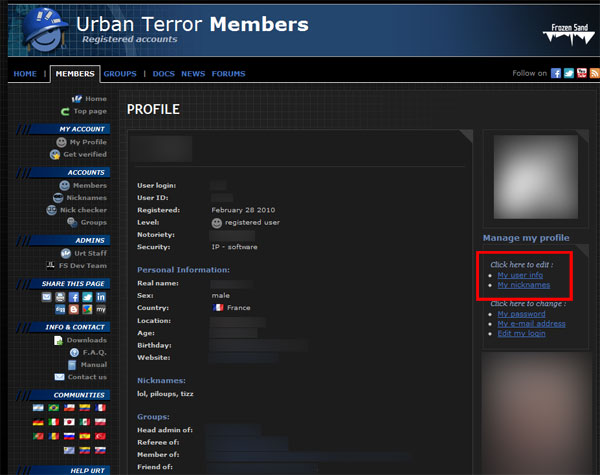Viewport: 600px width, 475px height.
Task: Open Downloads under Info & Contact
Action: pos(80,340)
